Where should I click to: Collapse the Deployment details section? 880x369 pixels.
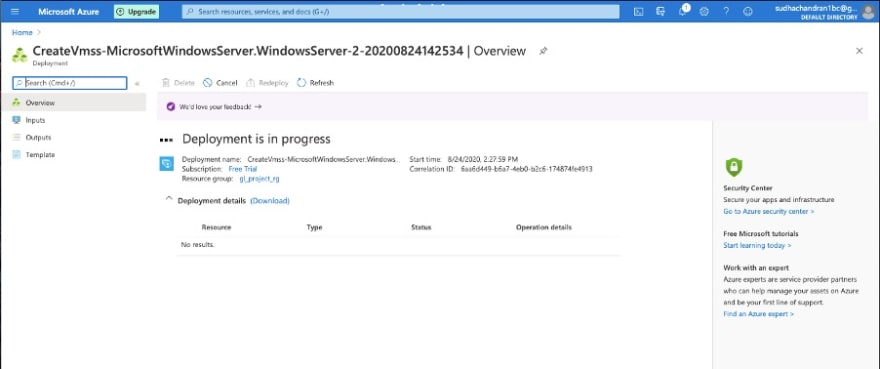(169, 199)
